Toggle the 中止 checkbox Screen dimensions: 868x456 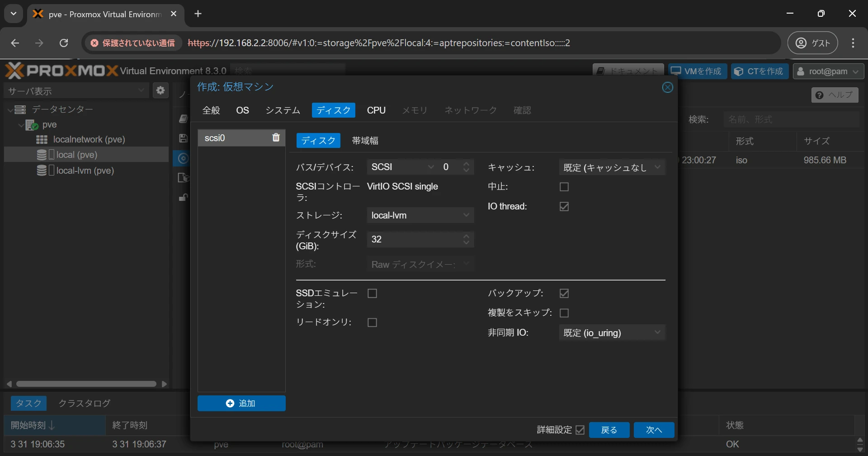point(564,187)
